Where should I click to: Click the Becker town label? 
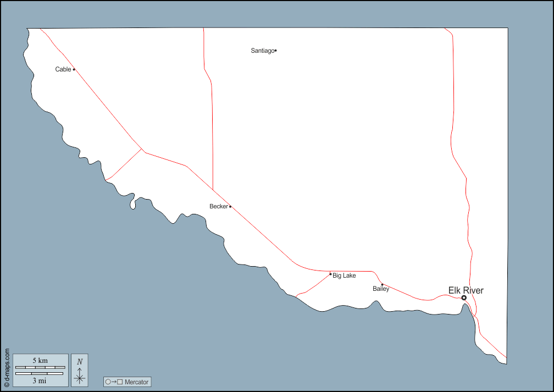point(219,206)
